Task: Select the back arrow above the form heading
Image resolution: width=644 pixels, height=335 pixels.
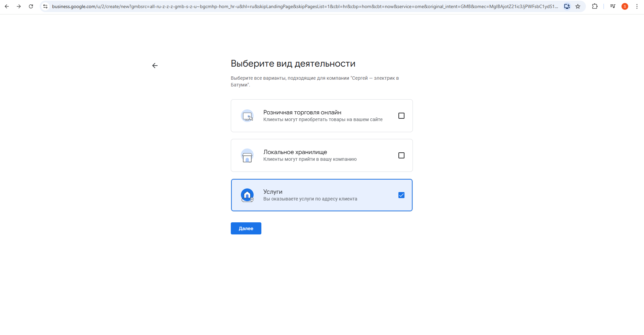Action: (x=155, y=65)
